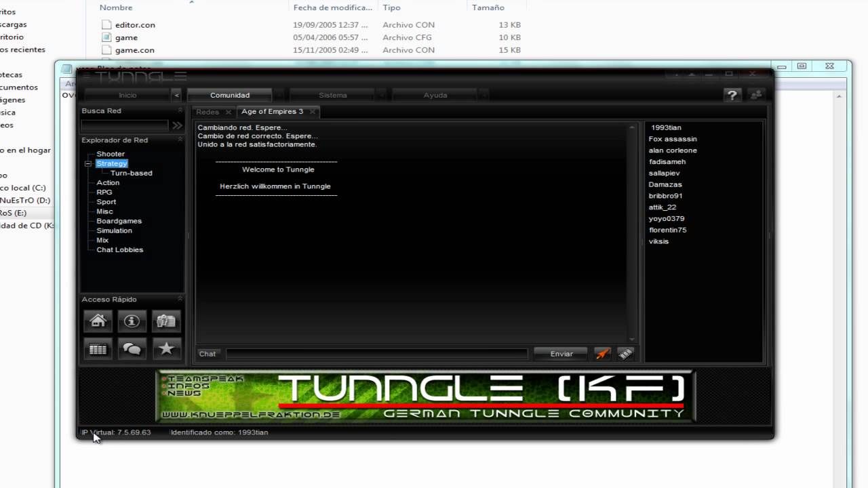Open the question mark help icon
This screenshot has width=868, height=488.
732,96
